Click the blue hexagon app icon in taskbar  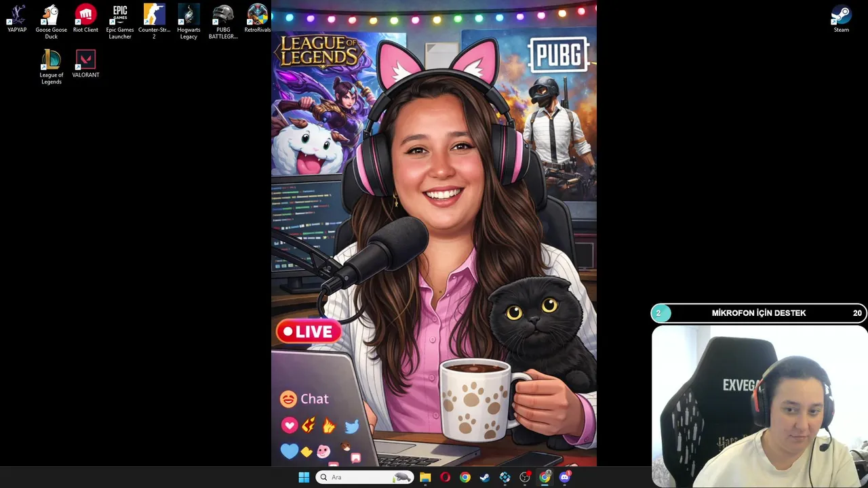click(x=505, y=477)
